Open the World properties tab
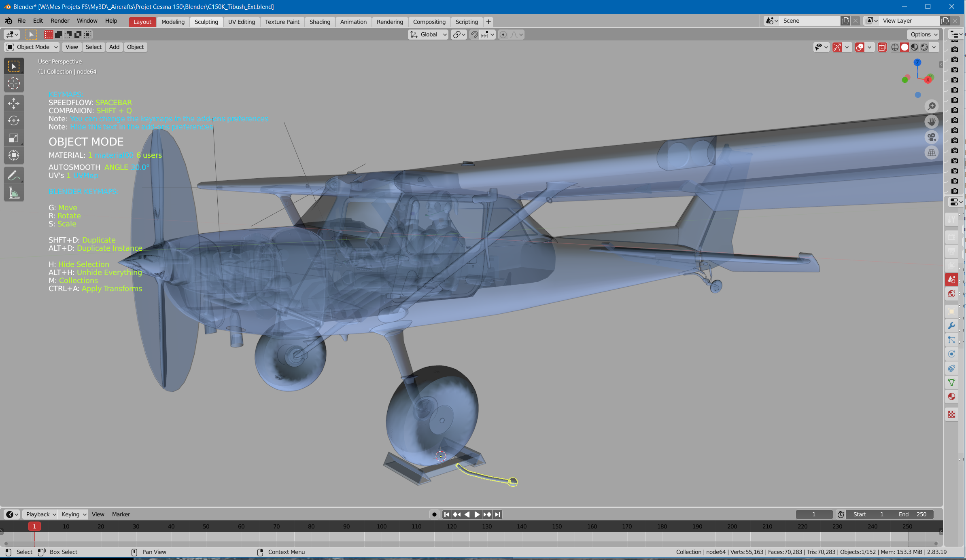966x560 pixels. coord(952,294)
